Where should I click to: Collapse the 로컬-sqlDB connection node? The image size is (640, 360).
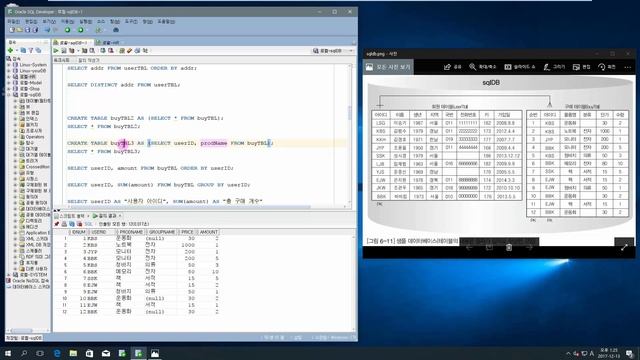[9, 95]
